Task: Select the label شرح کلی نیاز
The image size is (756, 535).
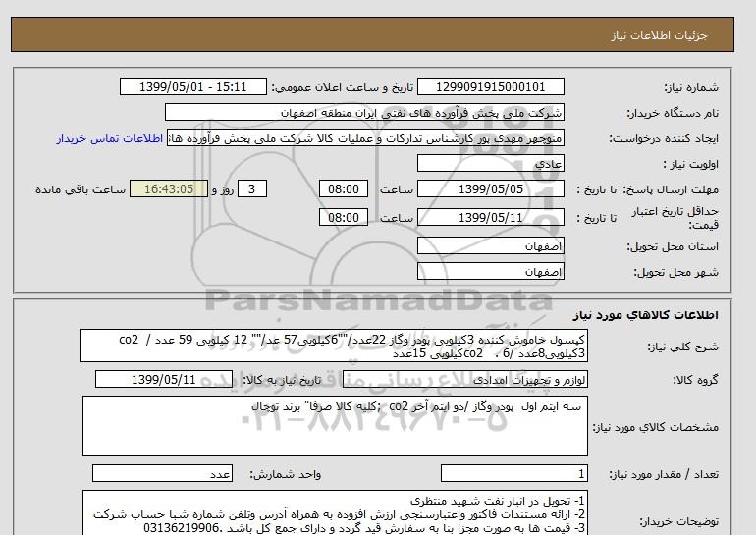Action: pyautogui.click(x=682, y=347)
